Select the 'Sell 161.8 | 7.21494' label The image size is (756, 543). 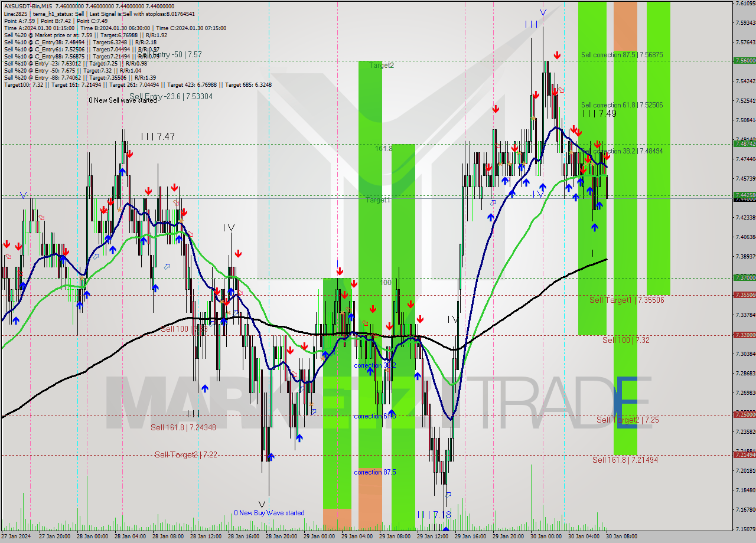pos(625,460)
